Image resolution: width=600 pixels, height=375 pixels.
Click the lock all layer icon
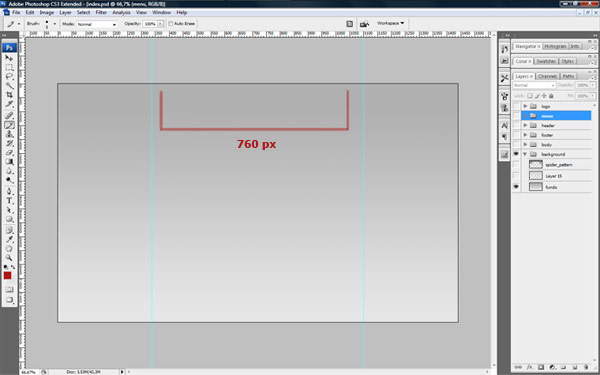coord(551,96)
